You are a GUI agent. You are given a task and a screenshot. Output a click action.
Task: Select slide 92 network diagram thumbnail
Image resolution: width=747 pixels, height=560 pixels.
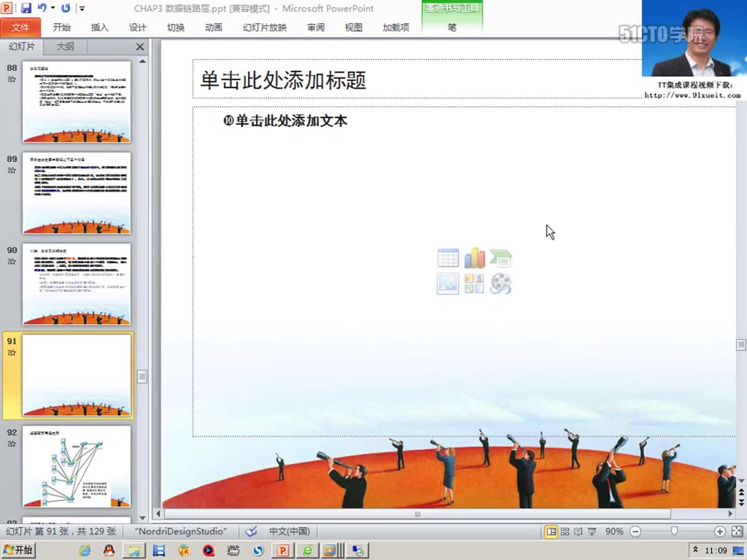click(77, 467)
